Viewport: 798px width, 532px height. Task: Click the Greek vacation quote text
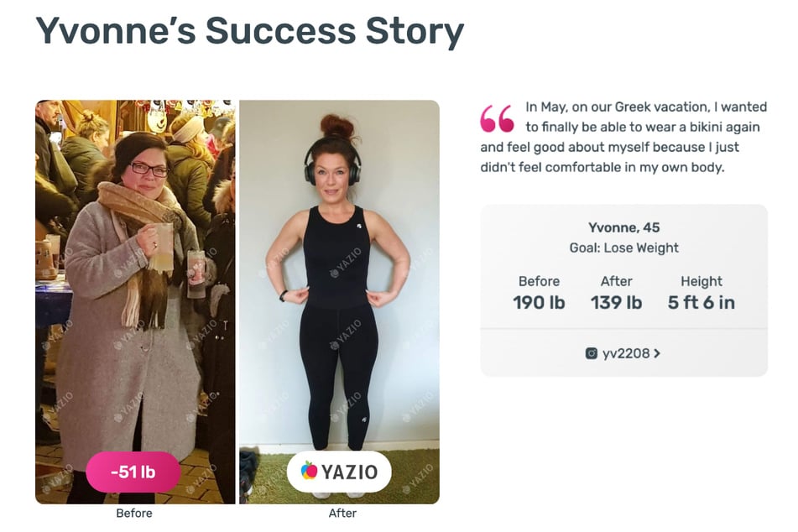click(624, 137)
